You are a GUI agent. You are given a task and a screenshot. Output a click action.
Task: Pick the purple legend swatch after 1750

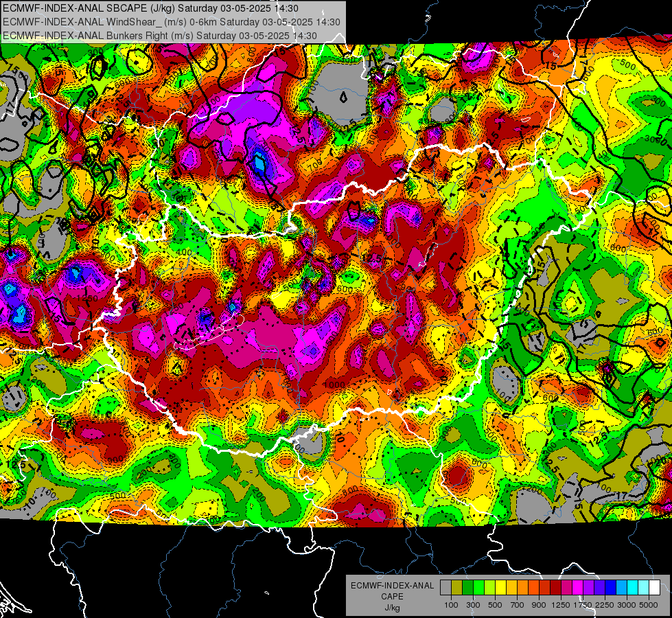(x=588, y=588)
